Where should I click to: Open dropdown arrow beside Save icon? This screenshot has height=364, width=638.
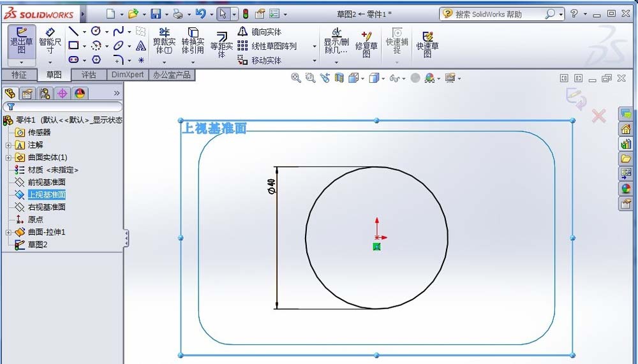pos(167,15)
